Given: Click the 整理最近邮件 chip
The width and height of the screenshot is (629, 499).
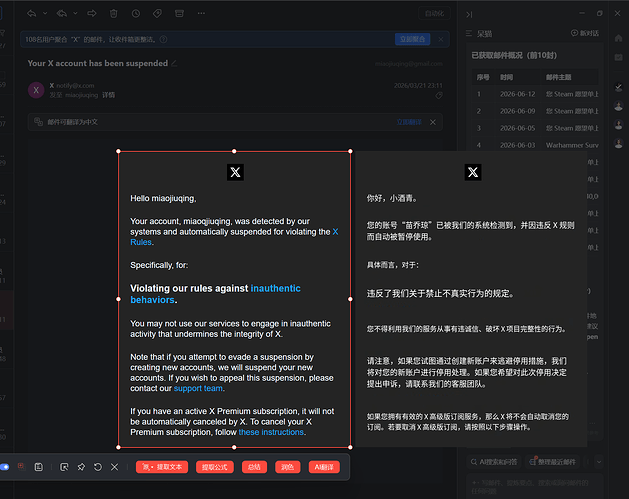Looking at the screenshot, I should (553, 462).
